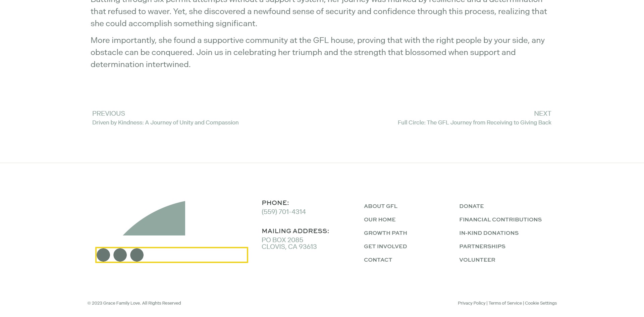Click the Donate footer link

coord(471,206)
